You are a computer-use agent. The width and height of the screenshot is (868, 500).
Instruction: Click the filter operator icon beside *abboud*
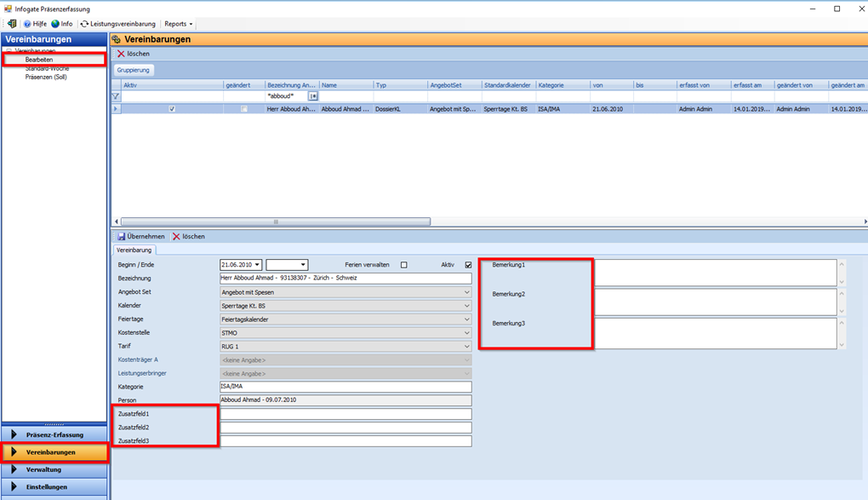coord(313,96)
